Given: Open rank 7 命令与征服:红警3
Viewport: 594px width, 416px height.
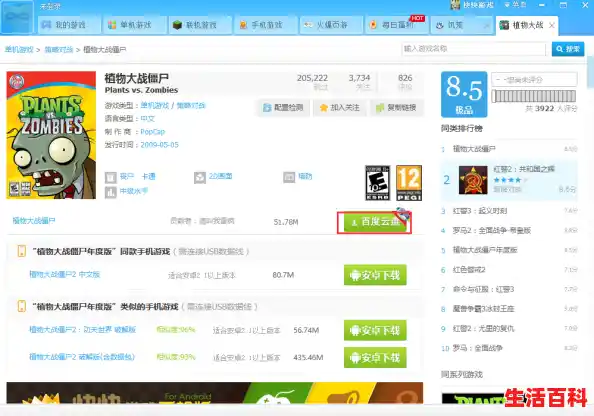Looking at the screenshot, I should pos(483,289).
